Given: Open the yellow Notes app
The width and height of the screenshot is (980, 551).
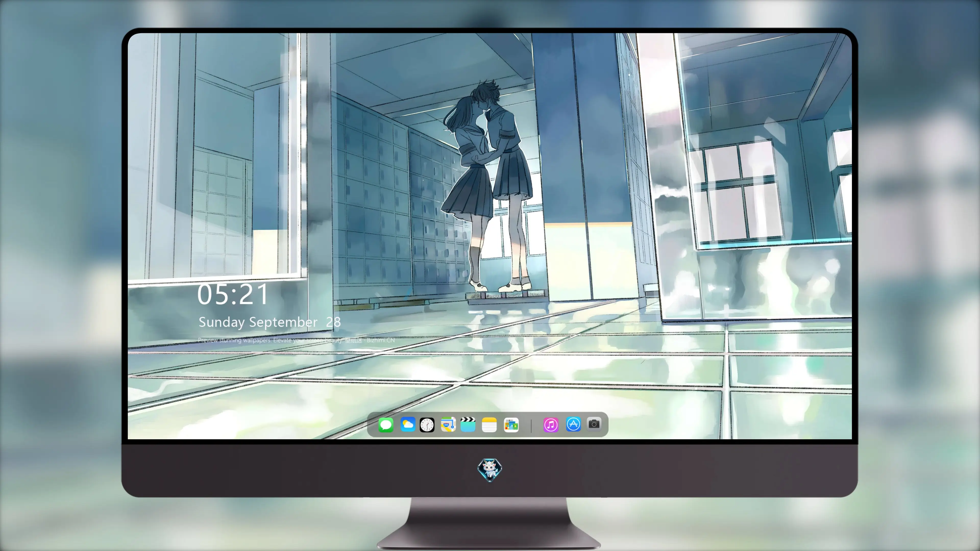Looking at the screenshot, I should 489,425.
